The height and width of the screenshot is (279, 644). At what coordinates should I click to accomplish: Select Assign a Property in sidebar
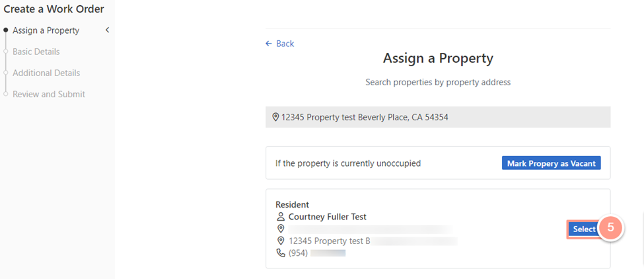tap(46, 30)
